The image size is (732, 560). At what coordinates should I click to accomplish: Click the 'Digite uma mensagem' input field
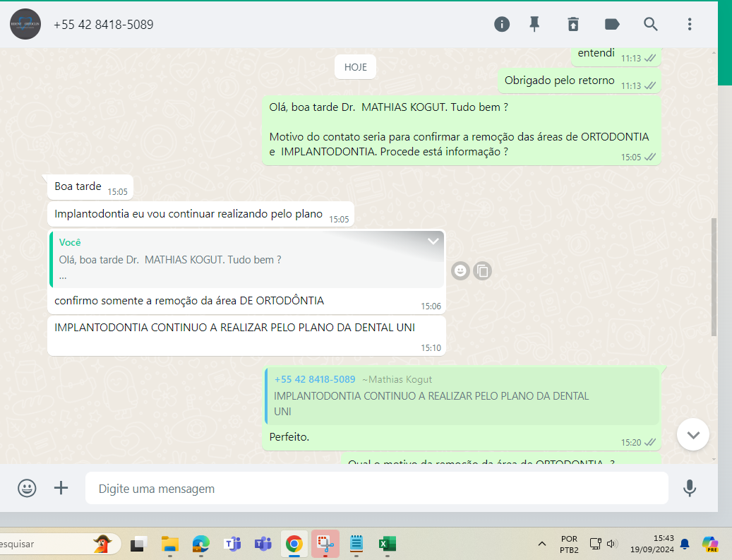[x=376, y=489]
